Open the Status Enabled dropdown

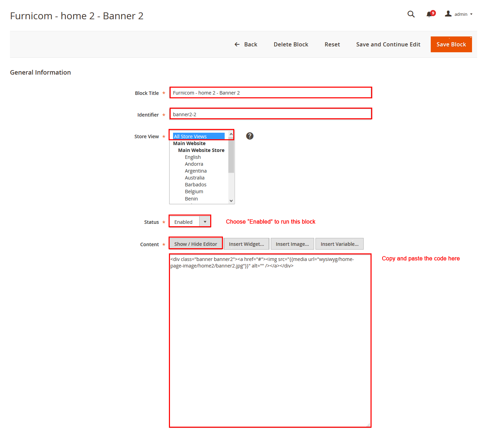pos(190,222)
